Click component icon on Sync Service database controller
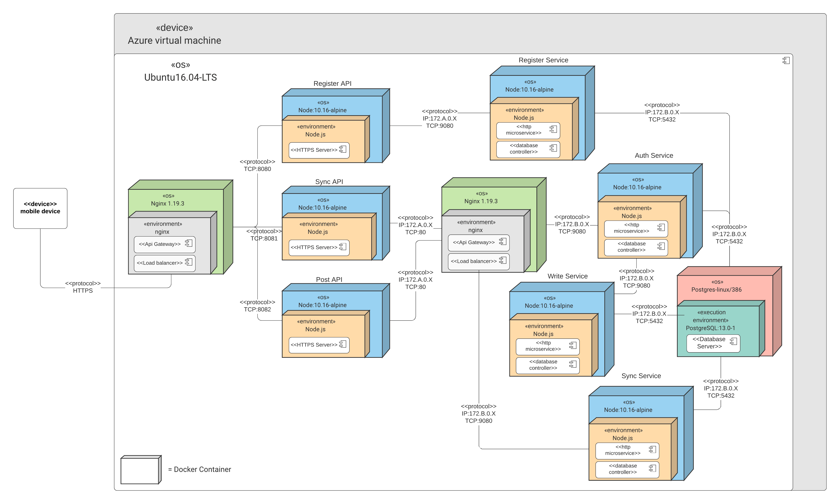The height and width of the screenshot is (504, 840). (x=652, y=468)
